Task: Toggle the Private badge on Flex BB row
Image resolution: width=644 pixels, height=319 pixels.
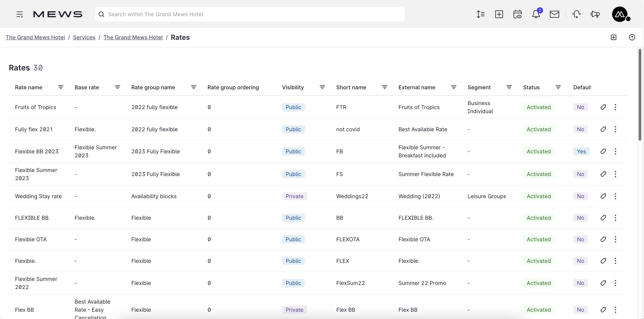Action: pos(294,310)
